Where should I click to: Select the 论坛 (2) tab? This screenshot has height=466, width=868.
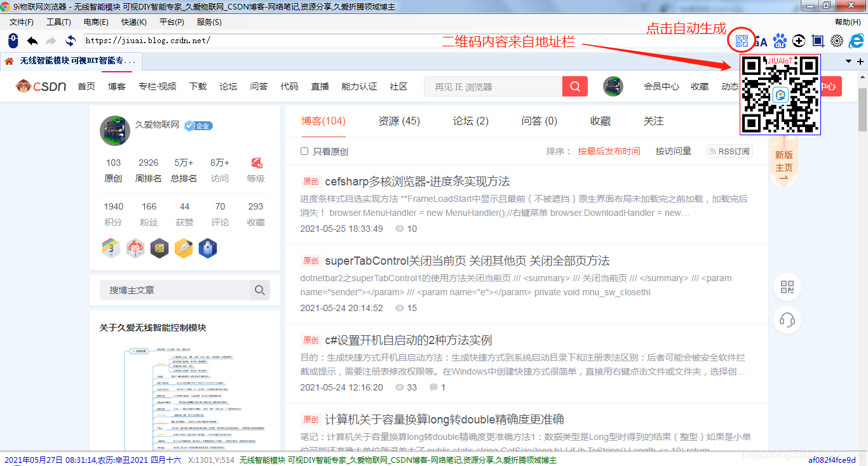(471, 121)
